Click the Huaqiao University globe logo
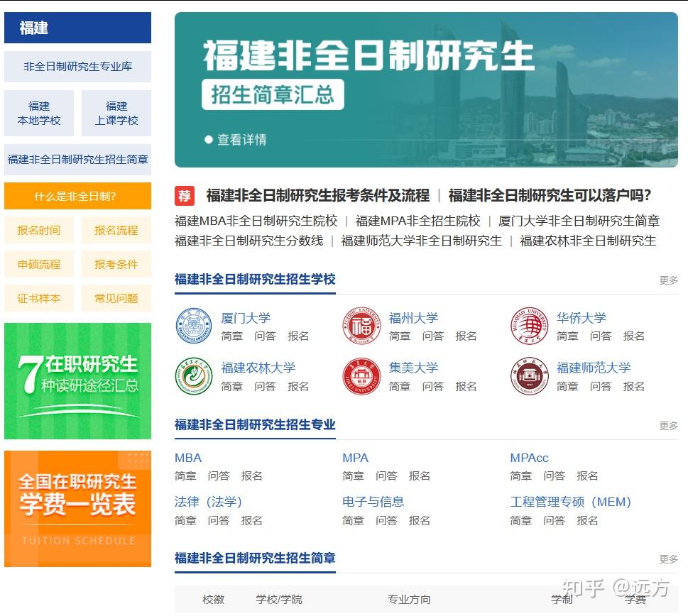 point(529,325)
